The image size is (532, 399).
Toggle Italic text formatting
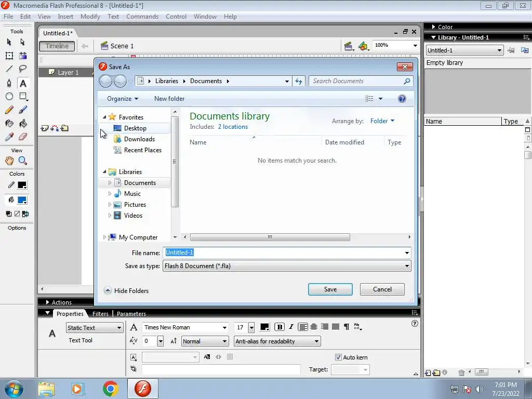291,327
